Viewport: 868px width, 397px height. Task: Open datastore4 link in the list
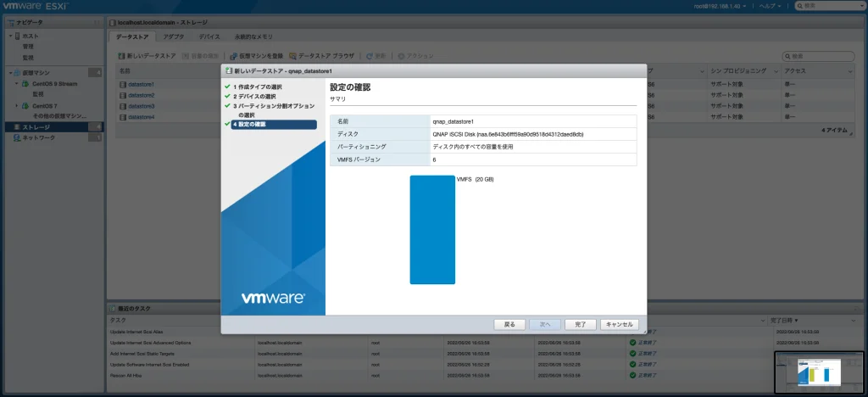pyautogui.click(x=142, y=117)
